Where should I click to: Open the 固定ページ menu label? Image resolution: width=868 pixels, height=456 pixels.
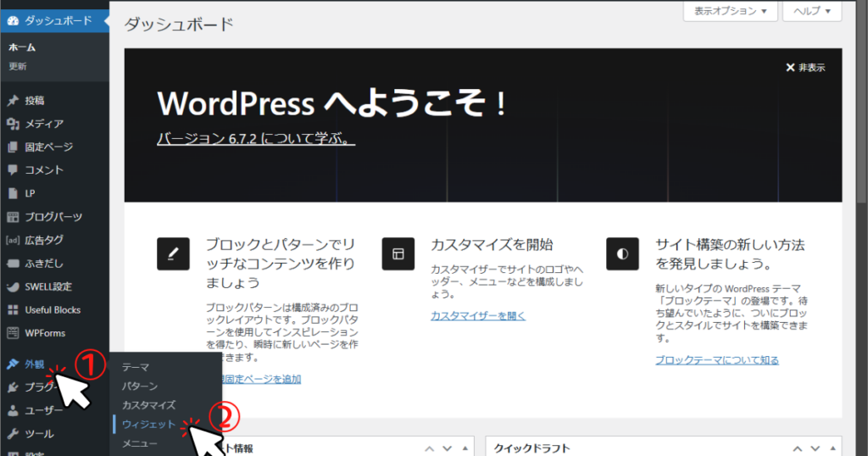pyautogui.click(x=48, y=147)
